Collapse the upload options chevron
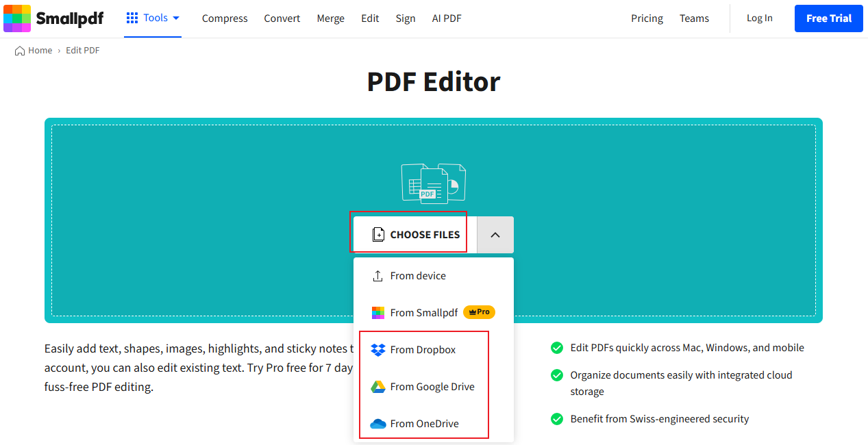The height and width of the screenshot is (445, 868). point(495,234)
